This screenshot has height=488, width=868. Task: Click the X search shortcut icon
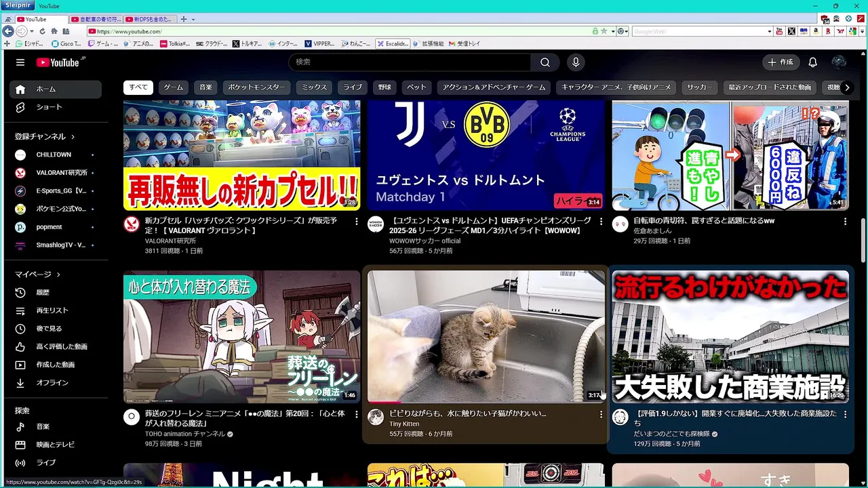coord(791,31)
